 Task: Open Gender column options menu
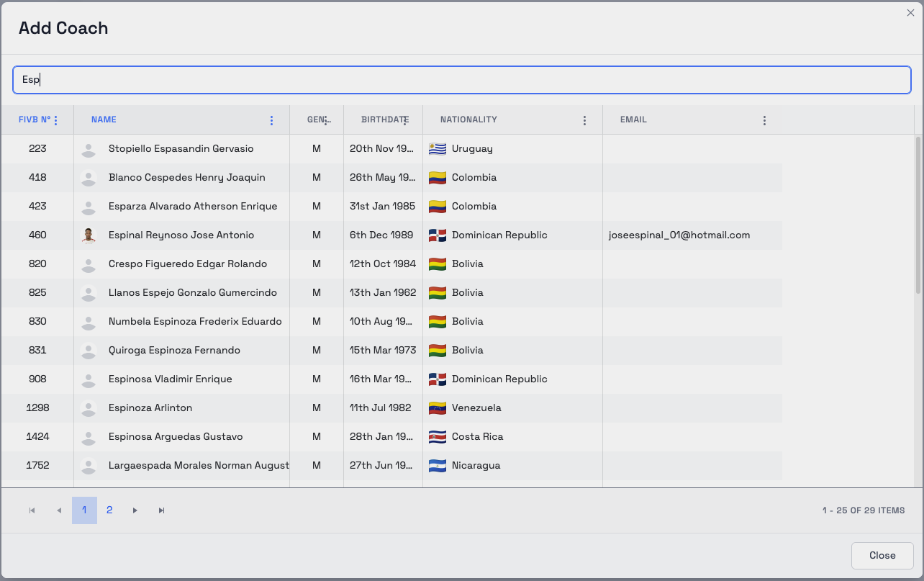coord(326,120)
